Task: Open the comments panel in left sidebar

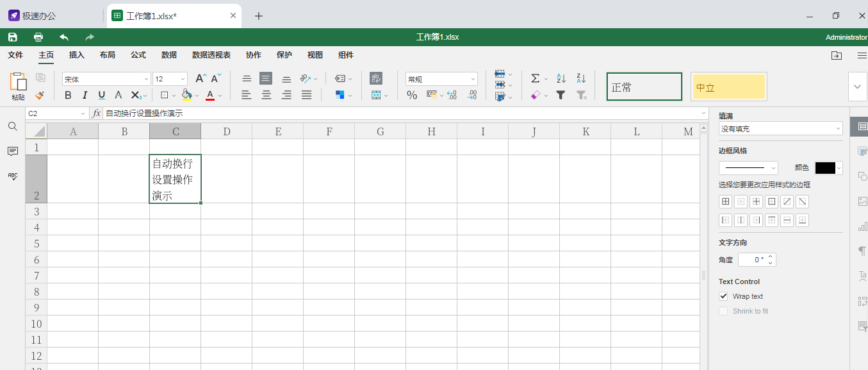Action: tap(12, 151)
